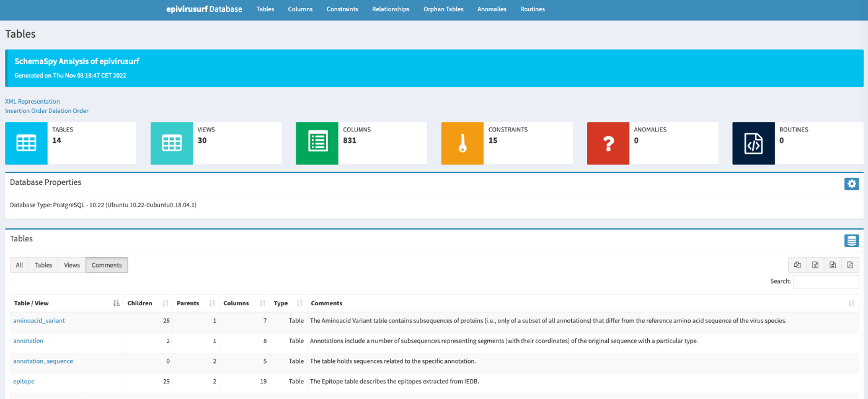Open Constraints in the top navbar
This screenshot has width=868, height=399.
tap(342, 9)
